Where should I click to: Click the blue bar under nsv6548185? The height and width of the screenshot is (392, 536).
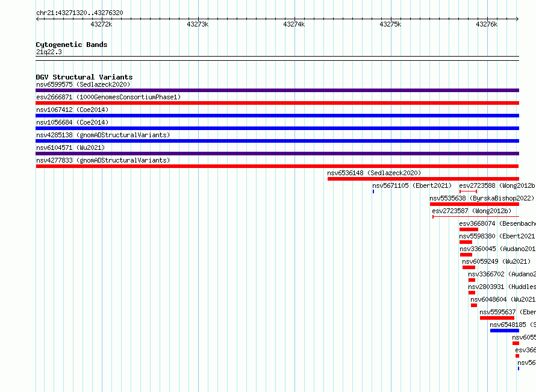(x=505, y=331)
